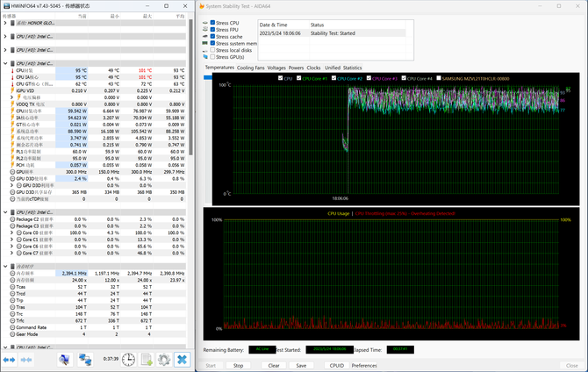Click HWiNFO shrink-columns faded arrows icon

pos(26,360)
